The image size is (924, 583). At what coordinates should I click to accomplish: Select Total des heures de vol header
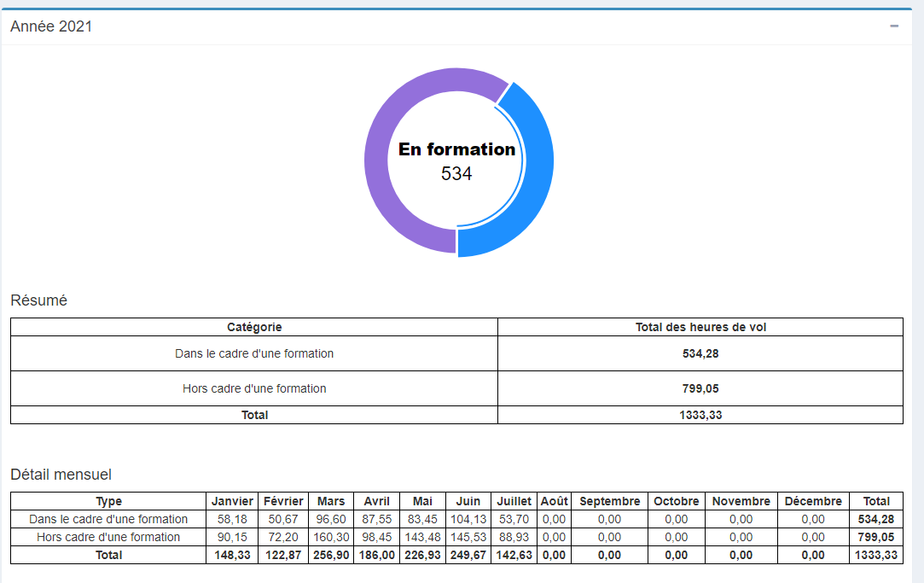point(700,327)
